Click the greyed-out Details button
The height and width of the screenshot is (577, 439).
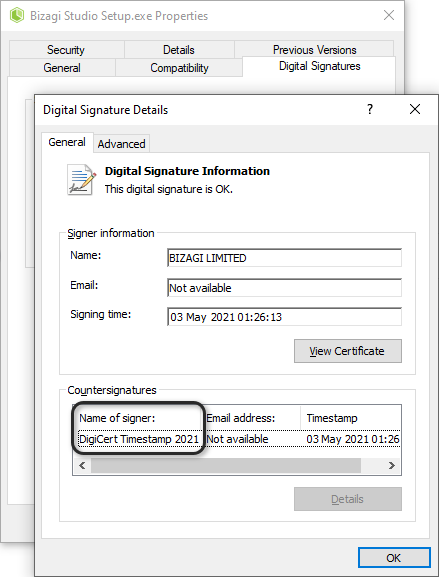coord(347,499)
